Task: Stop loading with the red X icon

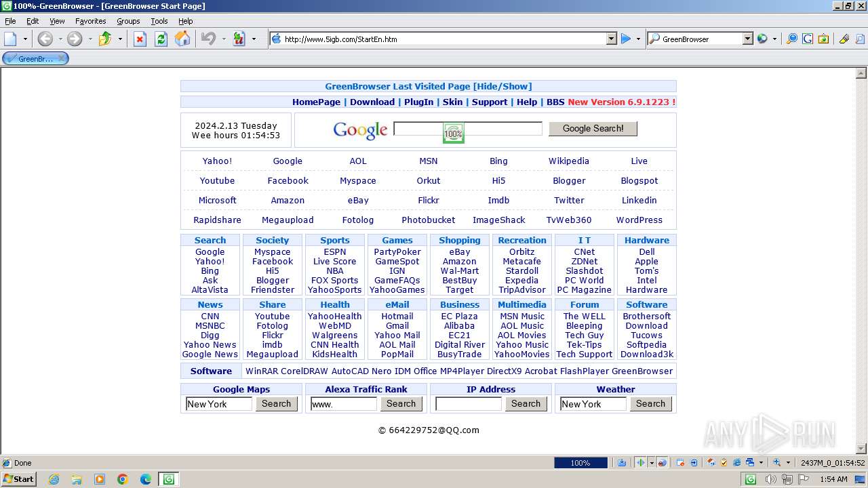Action: 140,39
